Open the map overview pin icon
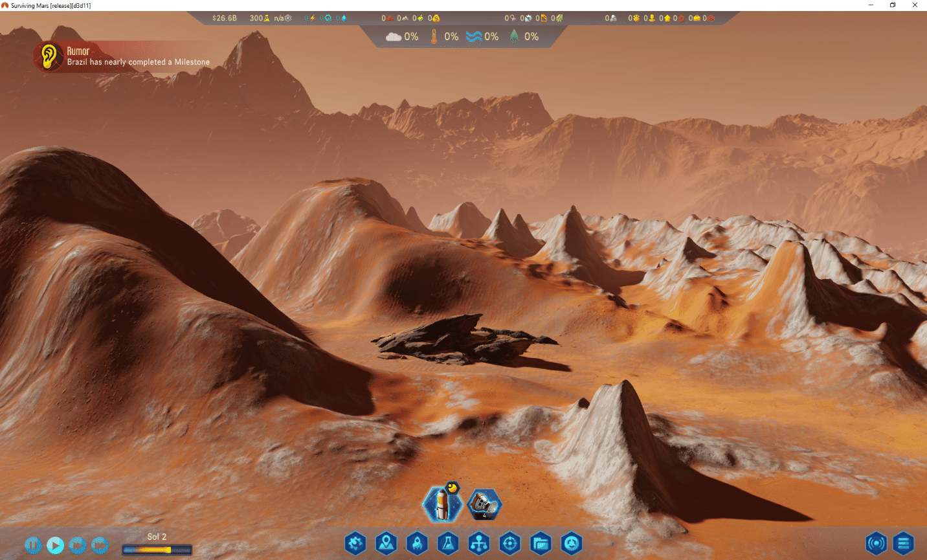 pos(386,543)
